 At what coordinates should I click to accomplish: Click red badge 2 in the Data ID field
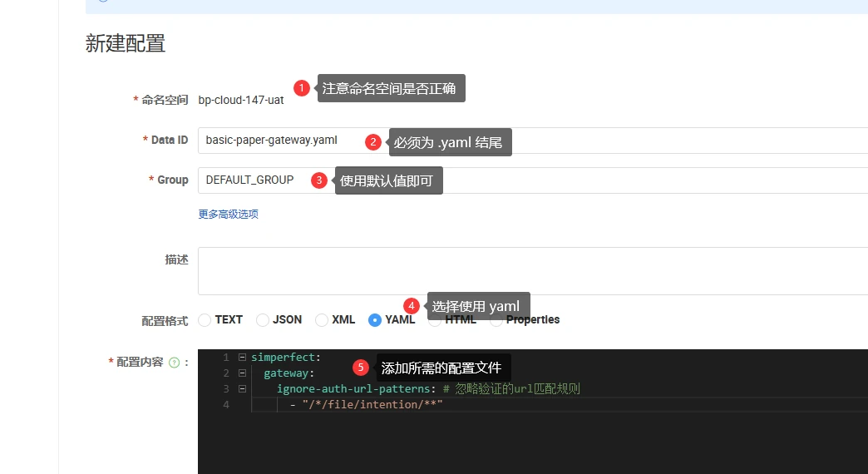[374, 142]
